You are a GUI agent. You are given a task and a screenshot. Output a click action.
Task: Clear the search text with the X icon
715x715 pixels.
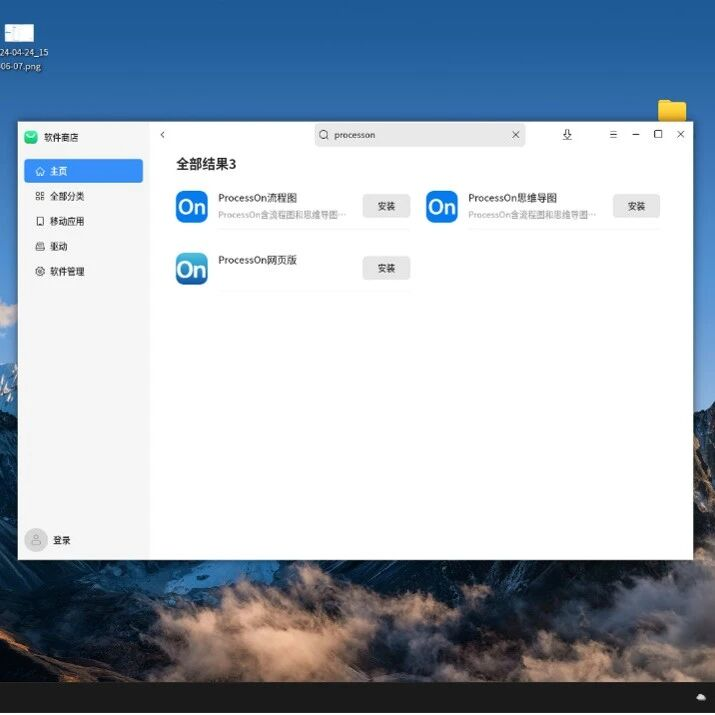(x=516, y=135)
